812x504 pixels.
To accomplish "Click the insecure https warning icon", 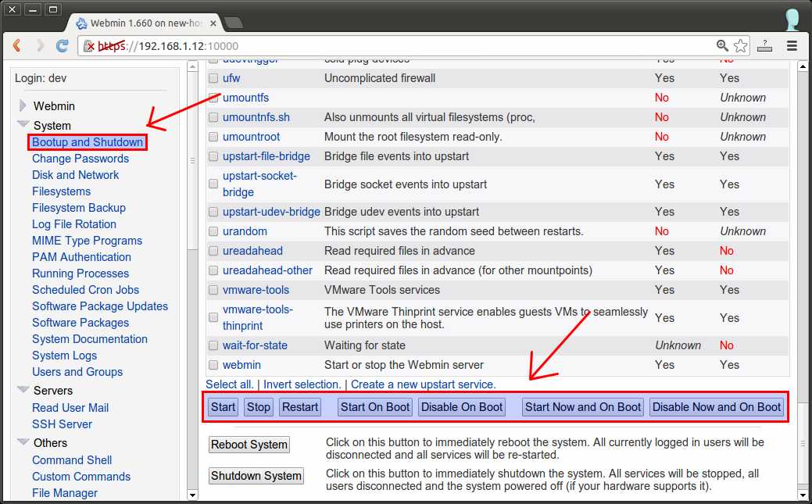I will pyautogui.click(x=89, y=46).
